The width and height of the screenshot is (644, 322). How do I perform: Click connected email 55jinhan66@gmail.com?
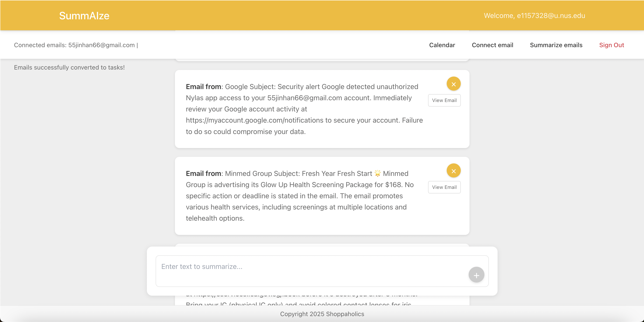coord(101,45)
